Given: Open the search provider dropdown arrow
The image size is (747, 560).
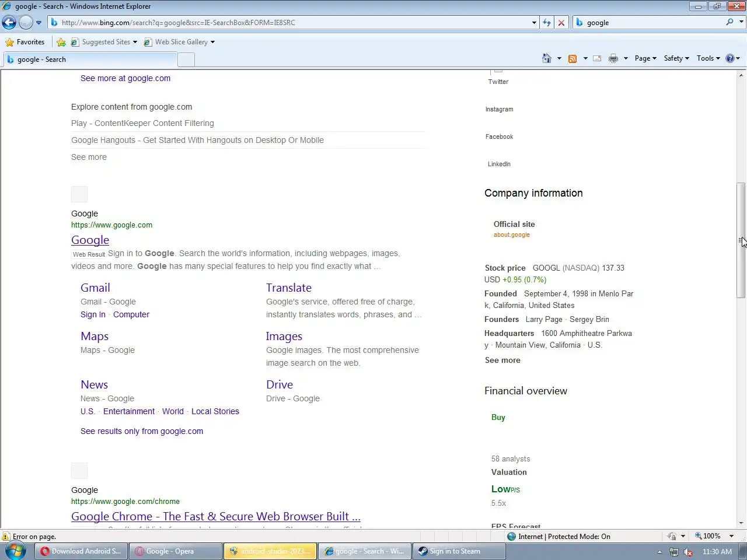Looking at the screenshot, I should [742, 22].
